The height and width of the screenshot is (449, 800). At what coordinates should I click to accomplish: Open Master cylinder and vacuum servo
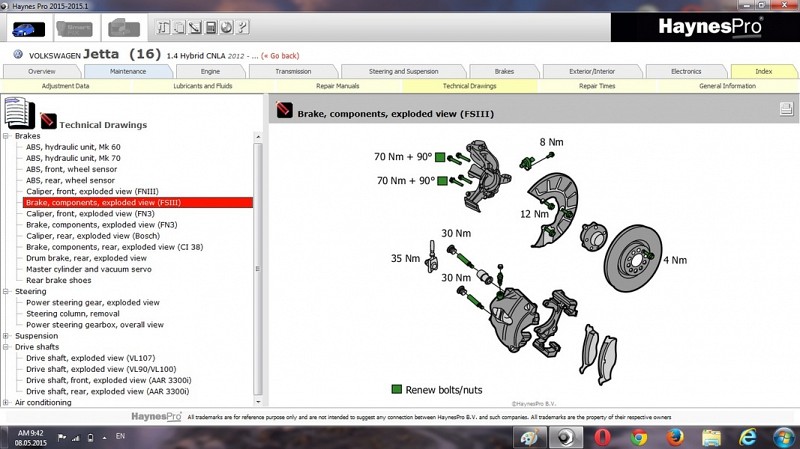coord(89,269)
